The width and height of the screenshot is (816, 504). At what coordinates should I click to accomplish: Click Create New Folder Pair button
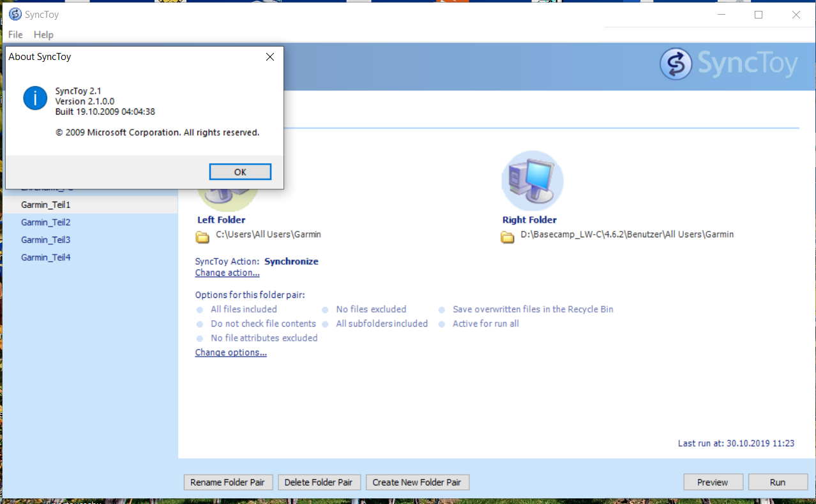[x=418, y=482]
